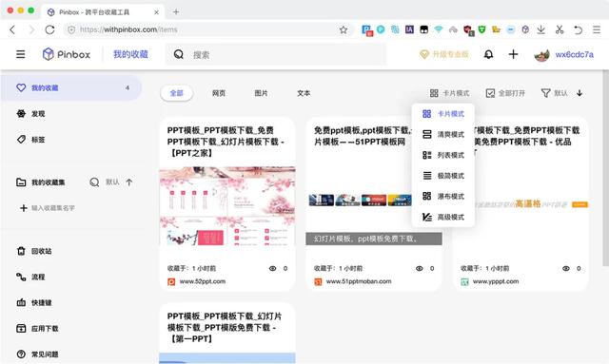
Task: Choose 卡片模式 from the view menu
Action: (443, 114)
